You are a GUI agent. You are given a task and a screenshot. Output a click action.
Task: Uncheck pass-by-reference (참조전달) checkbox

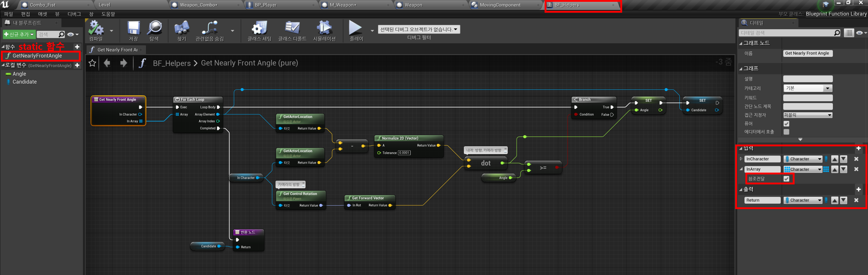pyautogui.click(x=786, y=179)
